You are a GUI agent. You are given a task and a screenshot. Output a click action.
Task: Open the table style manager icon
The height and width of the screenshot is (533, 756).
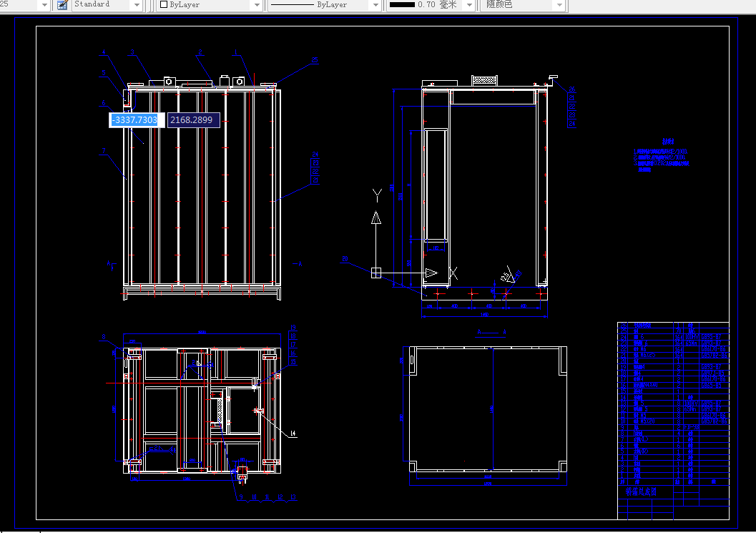[x=62, y=5]
